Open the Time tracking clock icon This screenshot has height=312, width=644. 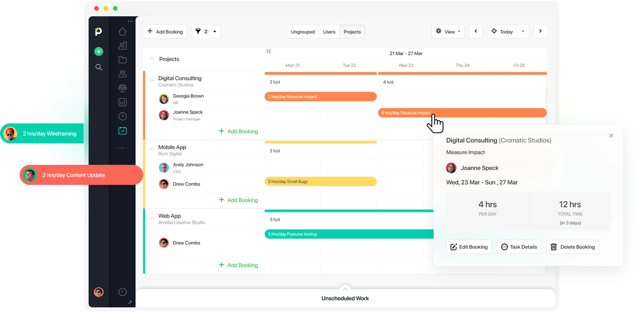(x=123, y=116)
